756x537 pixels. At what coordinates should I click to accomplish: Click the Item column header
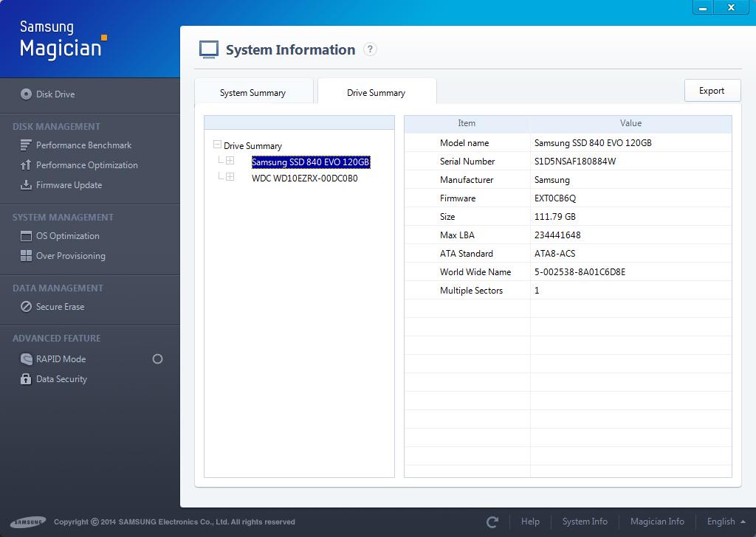tap(467, 123)
